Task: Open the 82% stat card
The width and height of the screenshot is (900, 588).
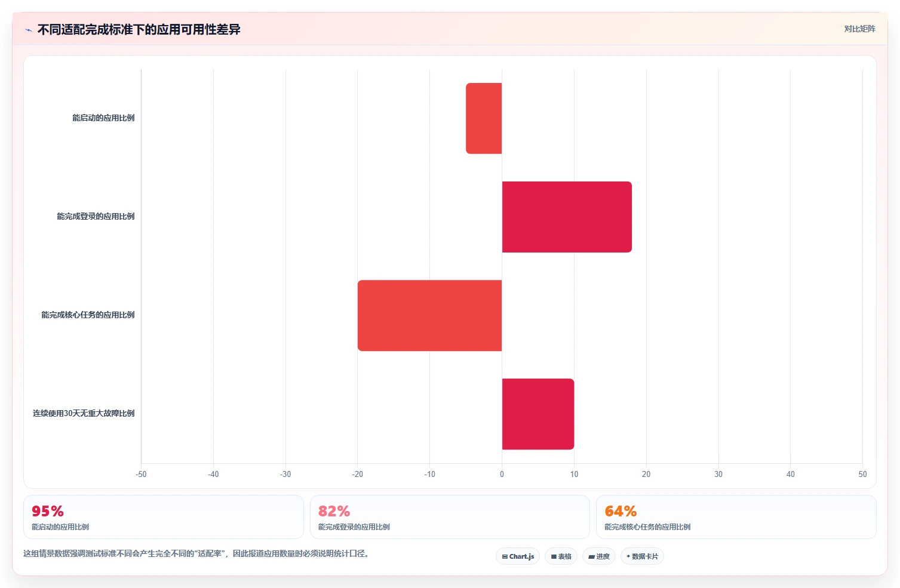Action: click(x=450, y=517)
